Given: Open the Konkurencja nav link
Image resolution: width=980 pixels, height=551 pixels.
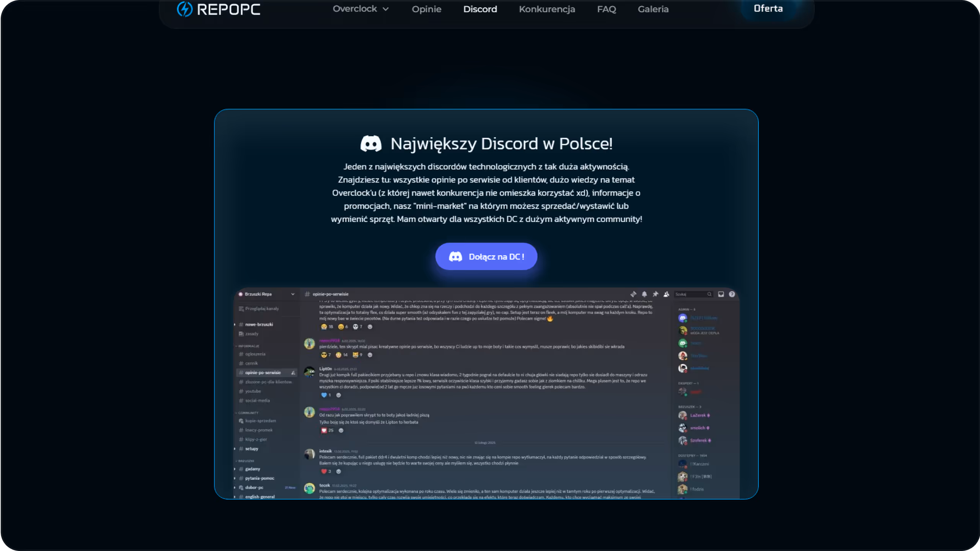Looking at the screenshot, I should [x=547, y=9].
